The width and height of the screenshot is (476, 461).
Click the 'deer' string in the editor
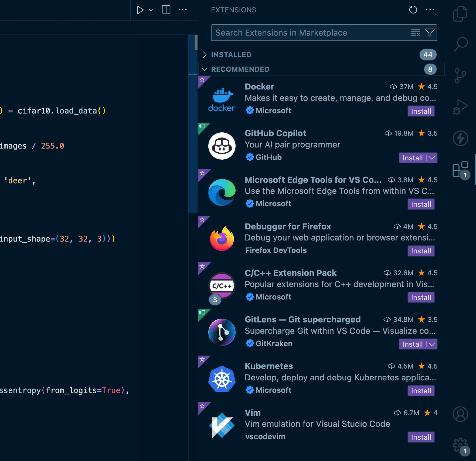tap(18, 181)
